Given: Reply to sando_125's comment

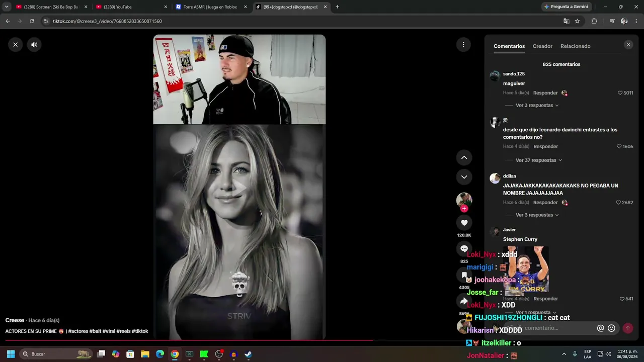Looking at the screenshot, I should [545, 93].
